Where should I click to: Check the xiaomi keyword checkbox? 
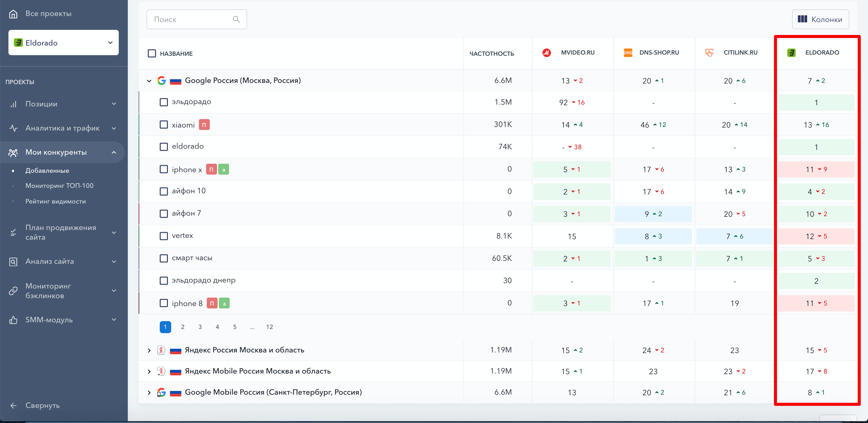pos(163,125)
